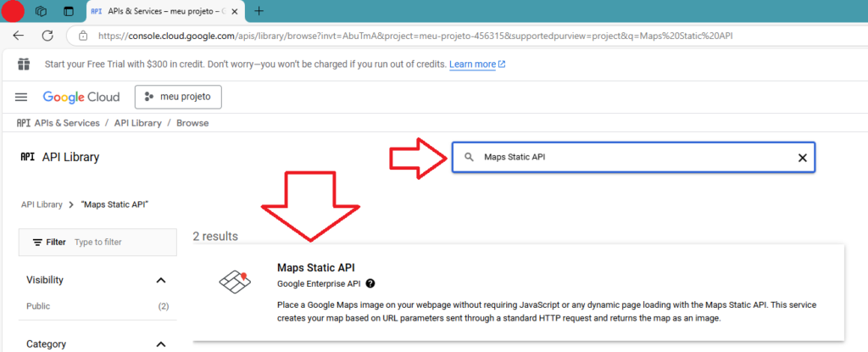Select the APIs & Services browser tab
This screenshot has height=352, width=868.
[167, 10]
